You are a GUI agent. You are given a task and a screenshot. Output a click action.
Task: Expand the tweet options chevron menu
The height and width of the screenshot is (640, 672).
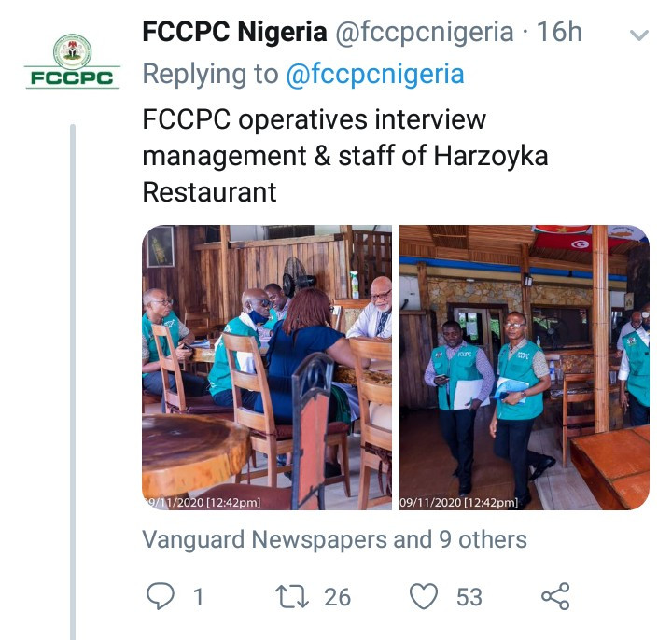639,36
